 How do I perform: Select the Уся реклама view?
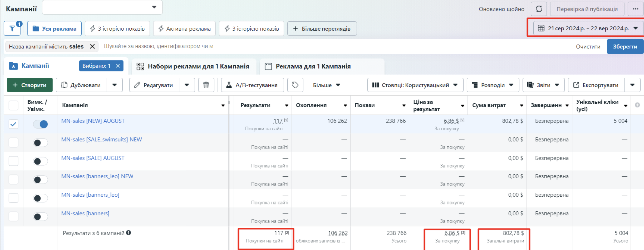point(55,29)
